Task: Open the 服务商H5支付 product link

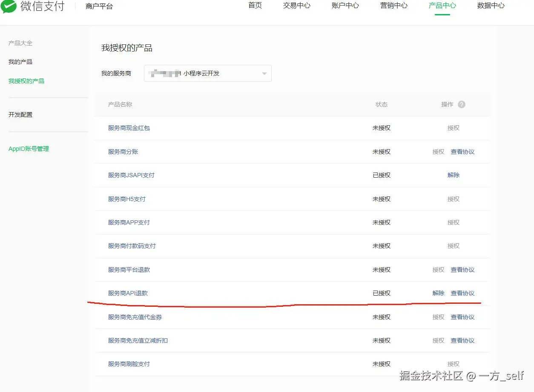Action: (127, 199)
